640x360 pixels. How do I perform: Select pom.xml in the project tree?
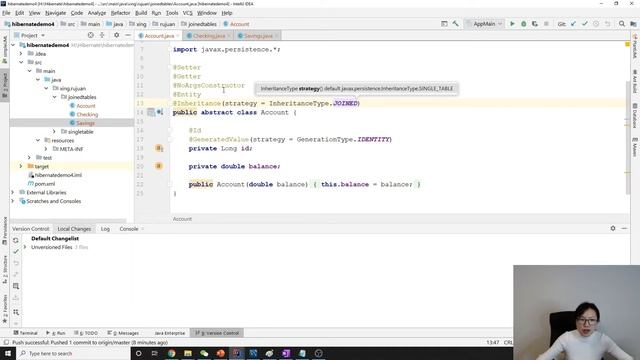click(44, 184)
